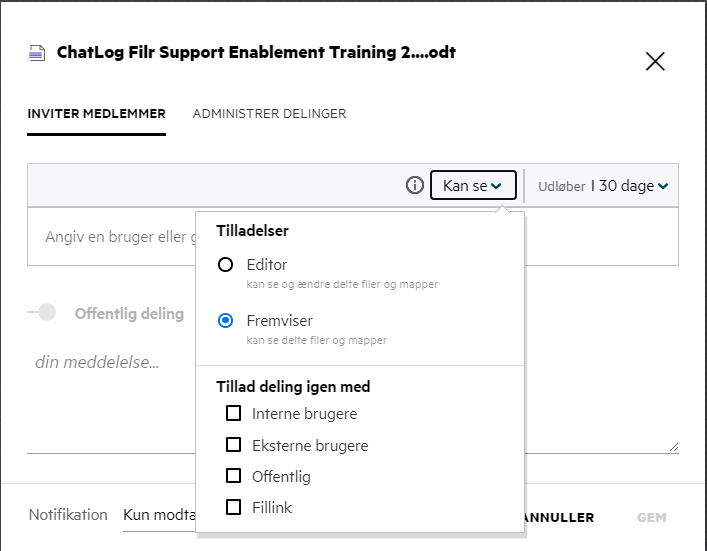Switch to Administrer delinger tab
Image resolution: width=707 pixels, height=551 pixels.
[269, 114]
